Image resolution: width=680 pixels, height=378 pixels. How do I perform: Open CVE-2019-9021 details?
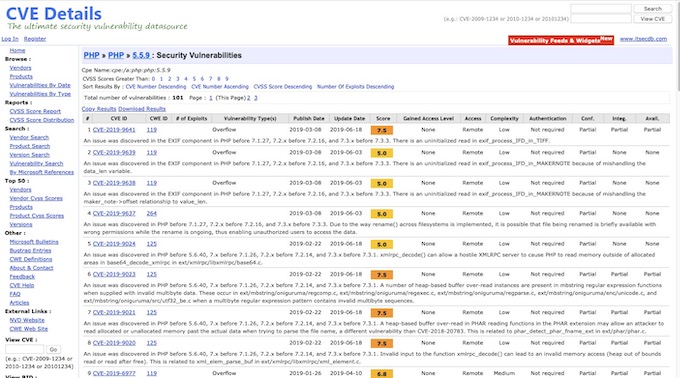point(114,313)
